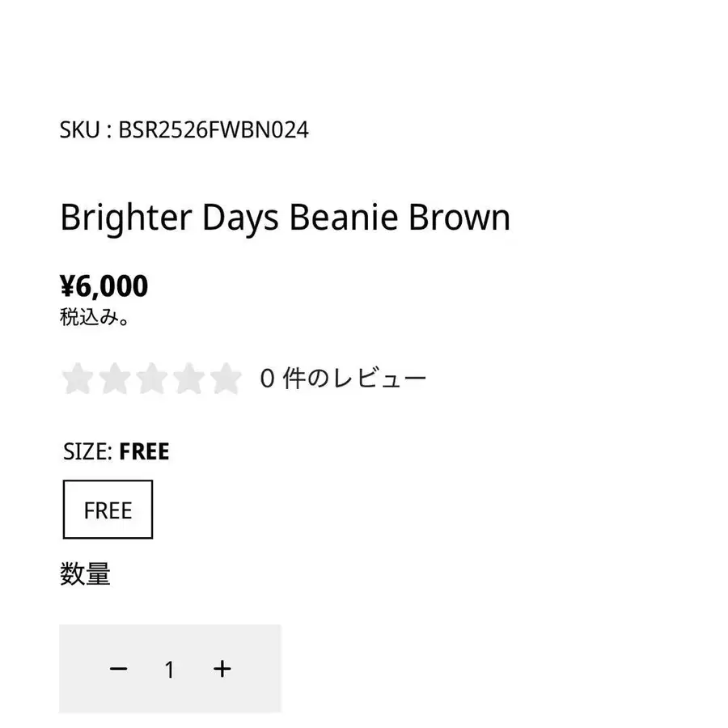Open the 0 件のレビュー reviews link
The image size is (728, 728).
(343, 379)
